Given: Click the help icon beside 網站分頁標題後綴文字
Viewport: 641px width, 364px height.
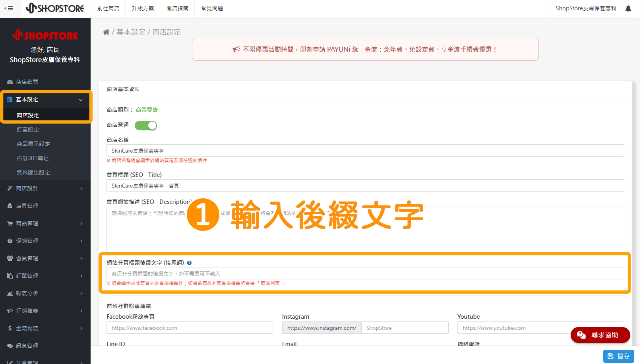Looking at the screenshot, I should tap(190, 263).
